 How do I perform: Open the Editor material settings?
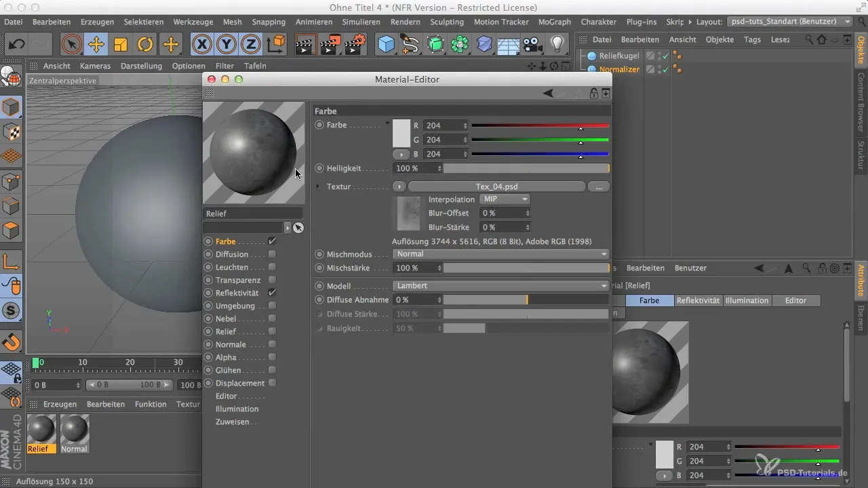click(226, 396)
